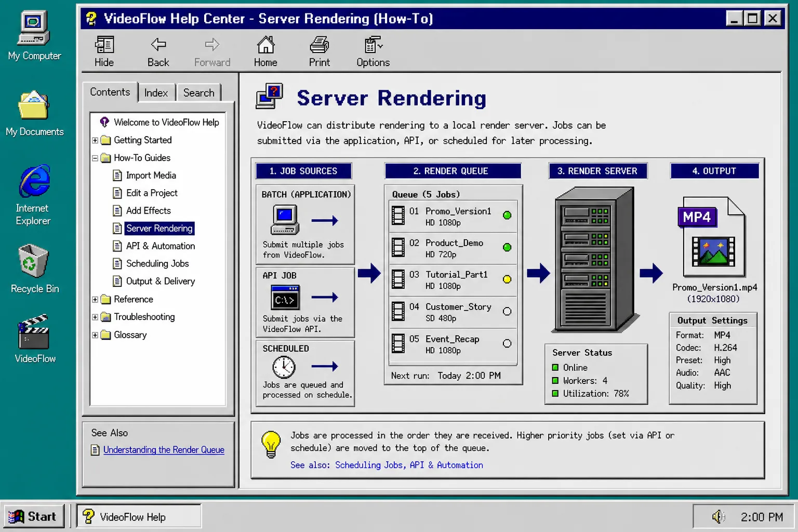Open Understanding the Render Queue link
The width and height of the screenshot is (798, 532).
point(164,450)
